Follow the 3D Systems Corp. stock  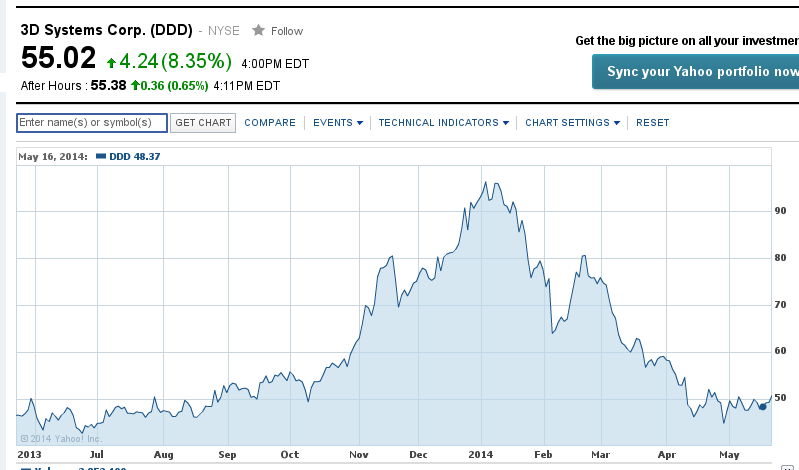[287, 31]
